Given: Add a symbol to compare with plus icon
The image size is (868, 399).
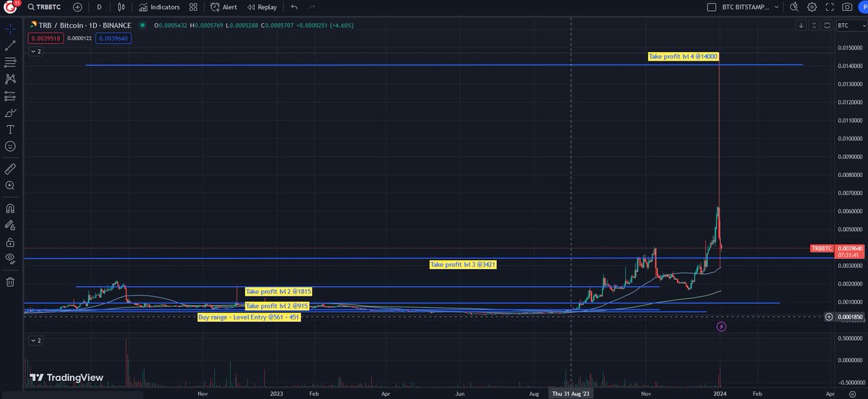Looking at the screenshot, I should (x=77, y=7).
